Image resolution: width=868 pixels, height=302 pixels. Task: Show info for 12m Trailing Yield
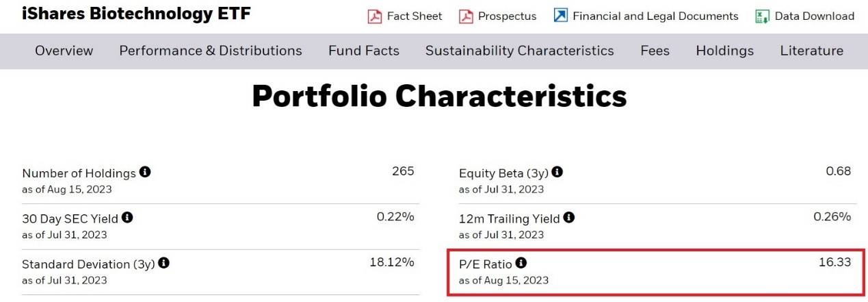point(569,218)
